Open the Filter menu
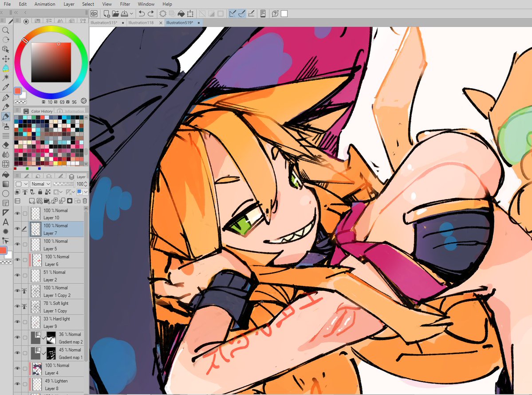 [125, 4]
